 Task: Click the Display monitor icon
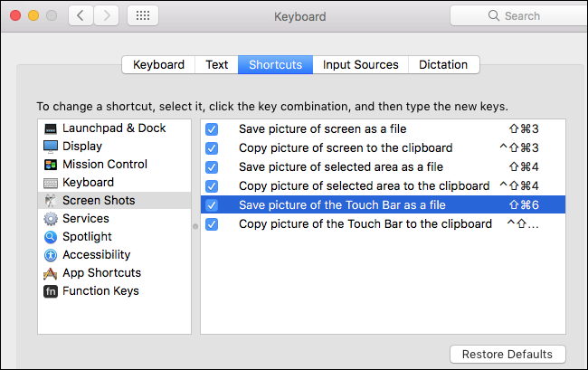[x=51, y=147]
